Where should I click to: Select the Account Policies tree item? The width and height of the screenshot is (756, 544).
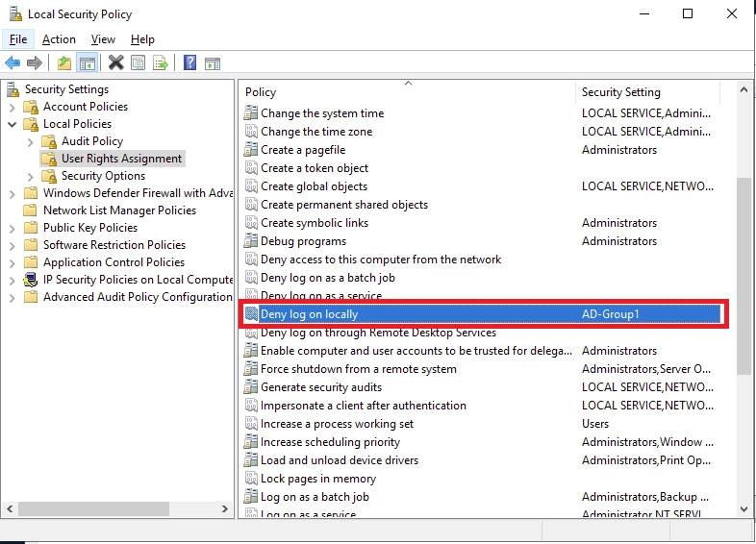[x=86, y=107]
